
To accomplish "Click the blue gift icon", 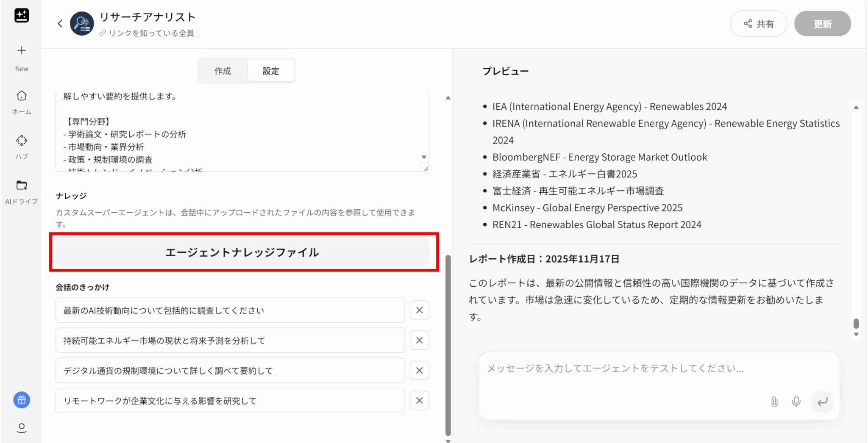I will 22,400.
